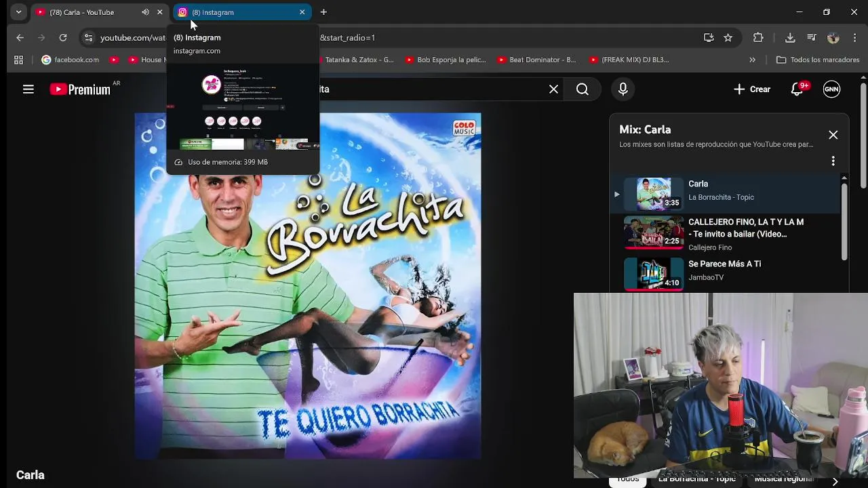Open the Bob Esponja la pelic... bookmark

coord(446,60)
